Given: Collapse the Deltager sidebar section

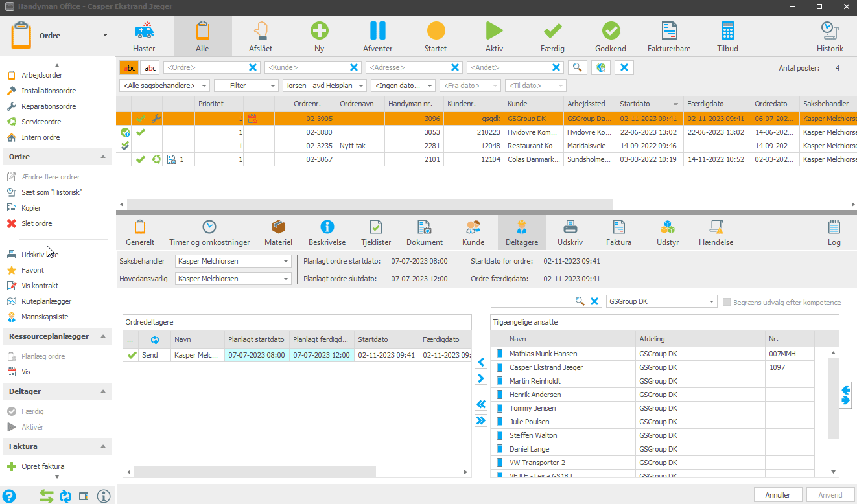Looking at the screenshot, I should [103, 391].
